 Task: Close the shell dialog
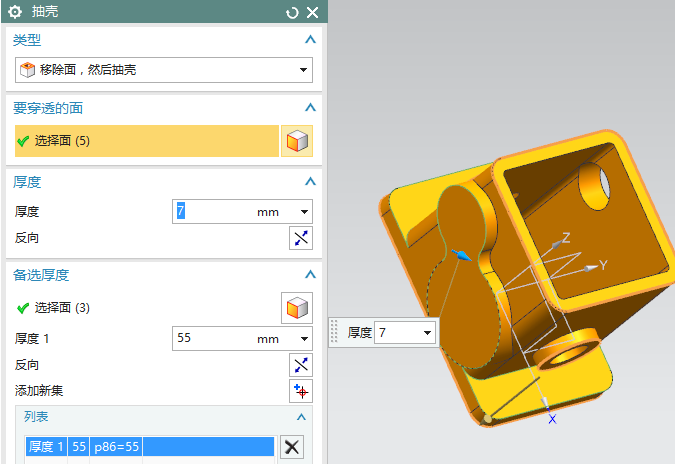click(312, 12)
